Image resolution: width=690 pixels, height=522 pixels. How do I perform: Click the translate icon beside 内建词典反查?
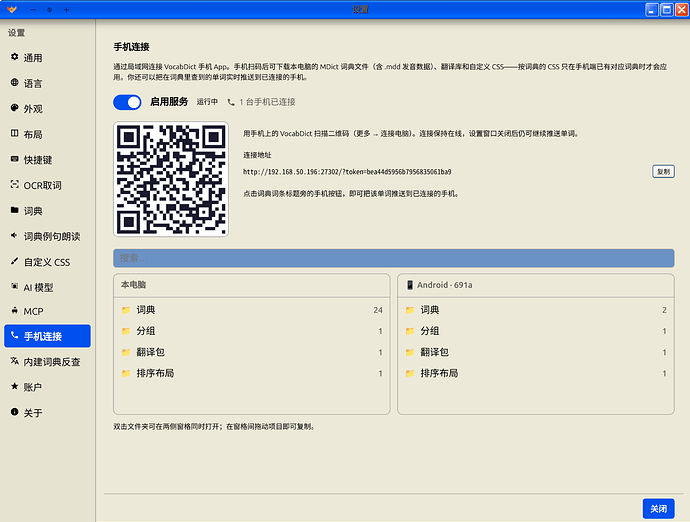pyautogui.click(x=15, y=361)
